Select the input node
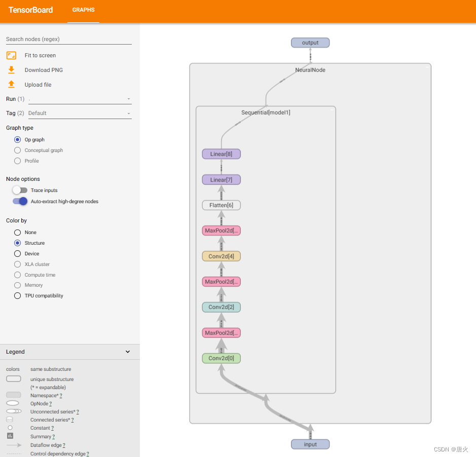476x457 pixels. (x=310, y=444)
